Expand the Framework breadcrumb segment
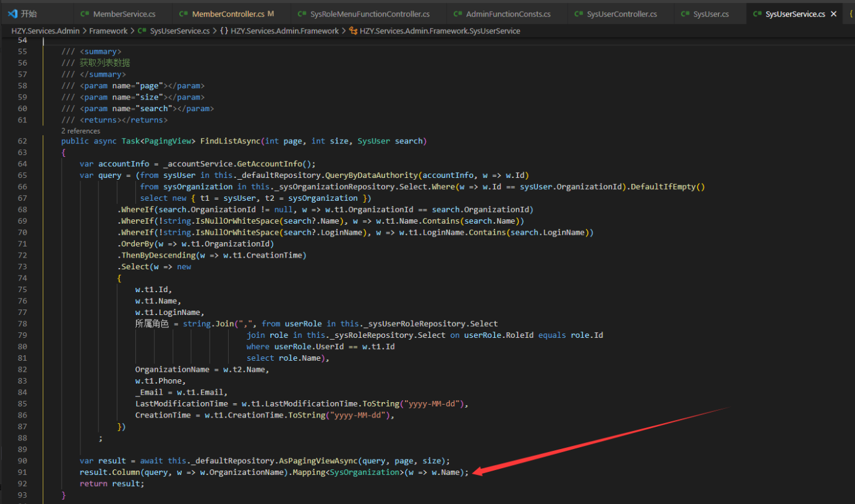855x504 pixels. 108,31
